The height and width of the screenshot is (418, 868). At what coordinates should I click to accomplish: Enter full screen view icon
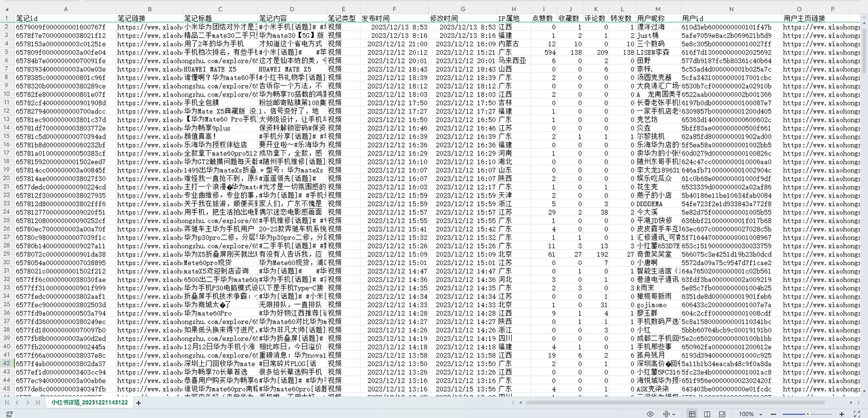click(x=858, y=414)
